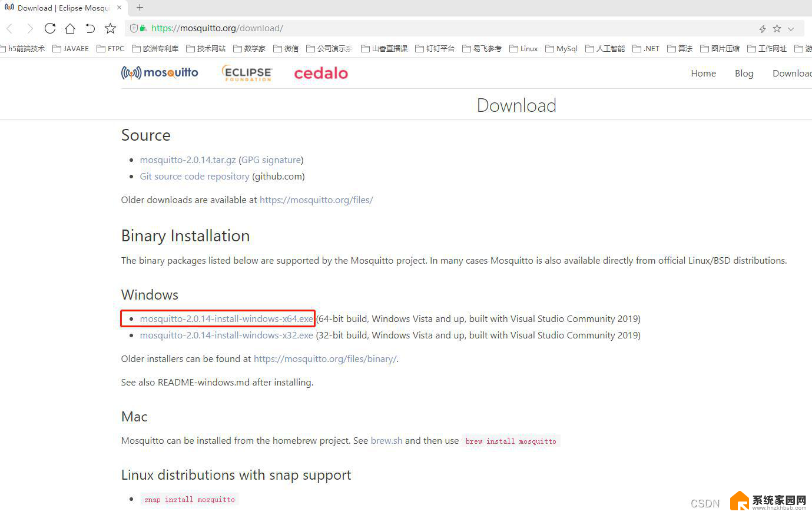Click the cedalo logo

[321, 73]
